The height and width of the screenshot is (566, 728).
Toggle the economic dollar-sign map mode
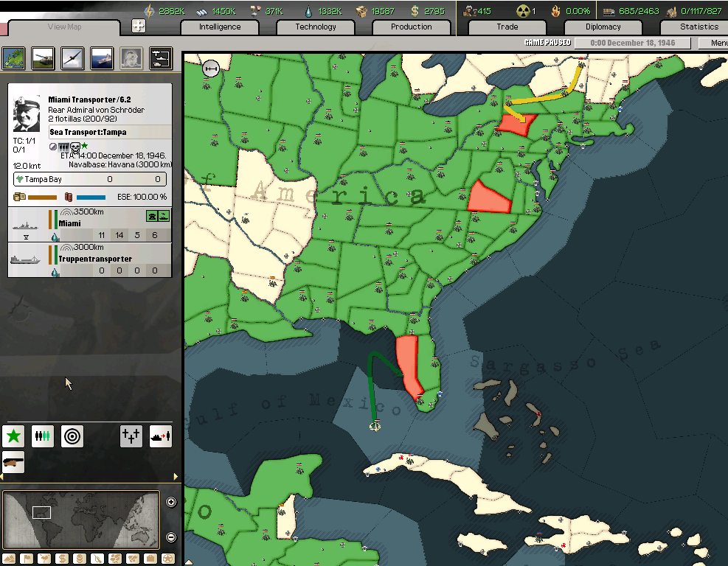pos(63,559)
